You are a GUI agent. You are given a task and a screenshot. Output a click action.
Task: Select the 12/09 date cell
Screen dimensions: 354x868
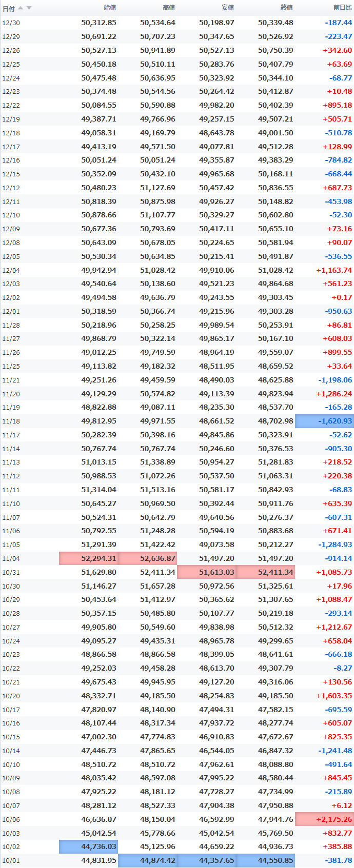[11, 229]
